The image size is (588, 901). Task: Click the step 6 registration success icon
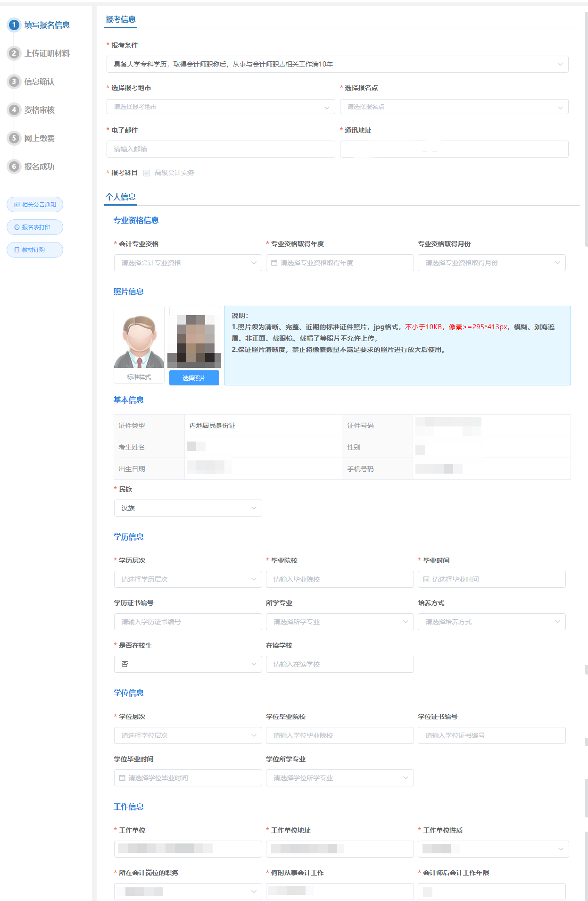[14, 167]
